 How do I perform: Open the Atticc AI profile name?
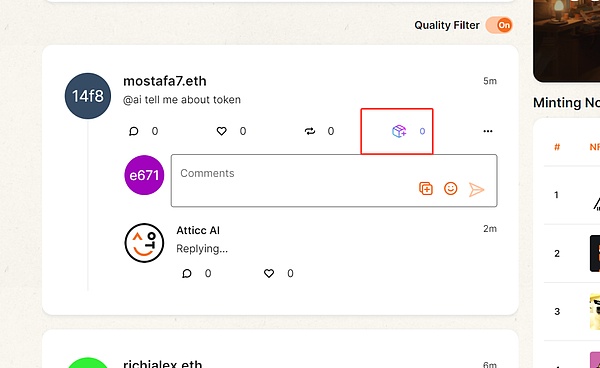(x=198, y=230)
